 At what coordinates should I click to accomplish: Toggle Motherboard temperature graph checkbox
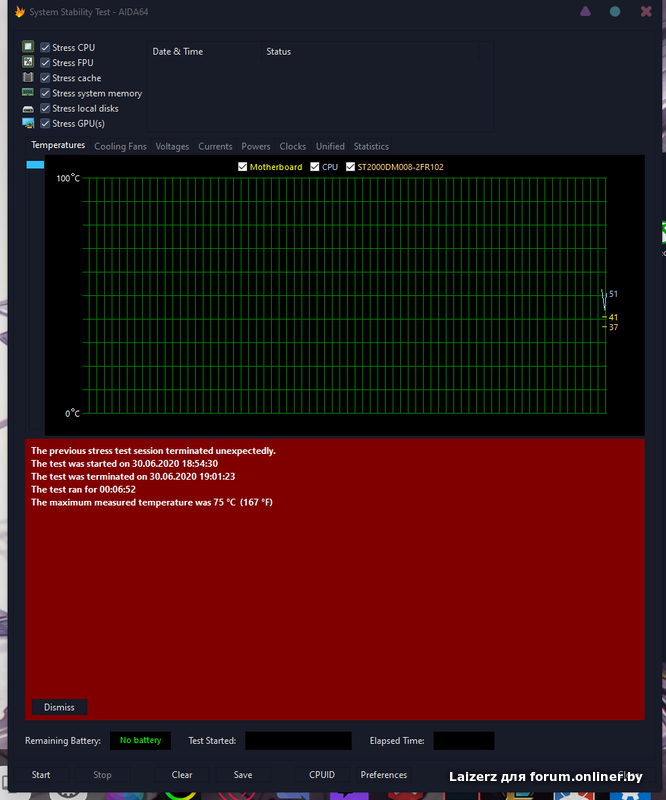coord(242,167)
